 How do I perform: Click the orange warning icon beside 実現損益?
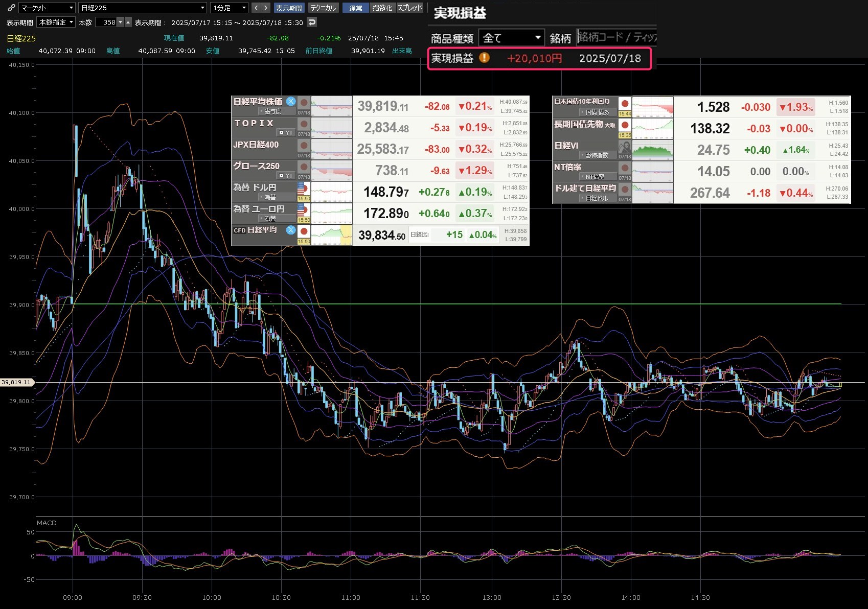pos(484,58)
